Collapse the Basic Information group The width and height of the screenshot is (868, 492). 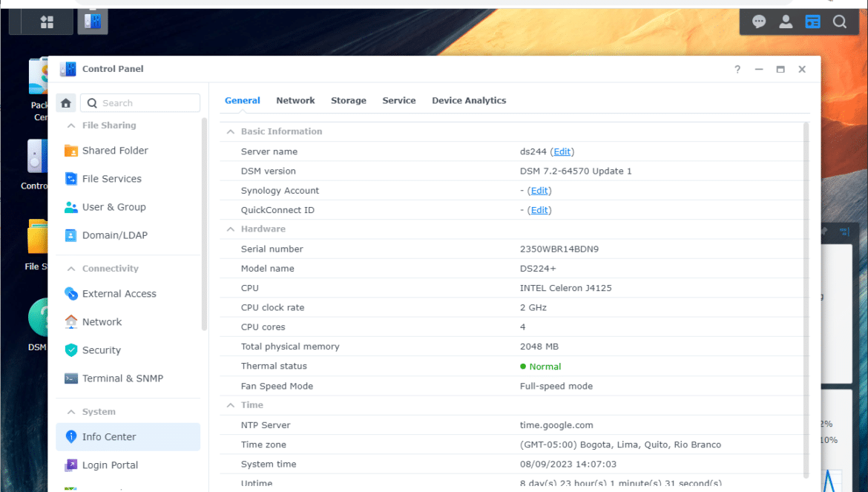[230, 131]
